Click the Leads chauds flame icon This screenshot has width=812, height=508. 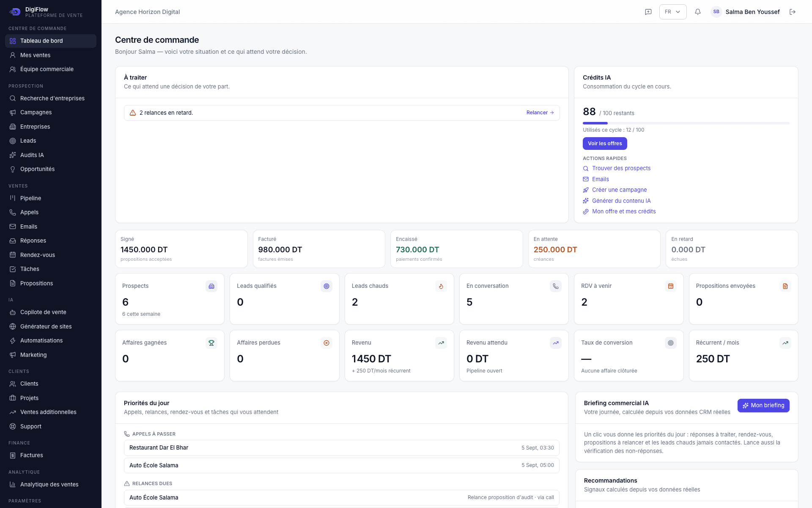point(441,286)
